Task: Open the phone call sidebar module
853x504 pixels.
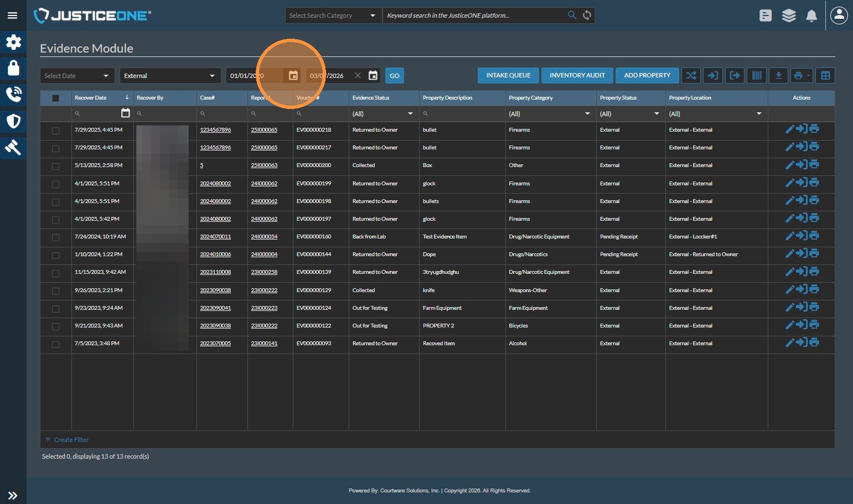Action: point(13,95)
